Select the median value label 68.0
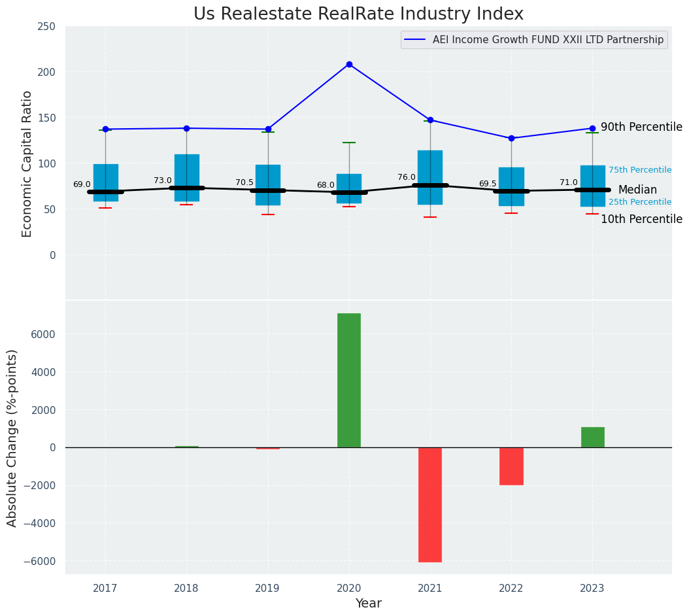 325,185
